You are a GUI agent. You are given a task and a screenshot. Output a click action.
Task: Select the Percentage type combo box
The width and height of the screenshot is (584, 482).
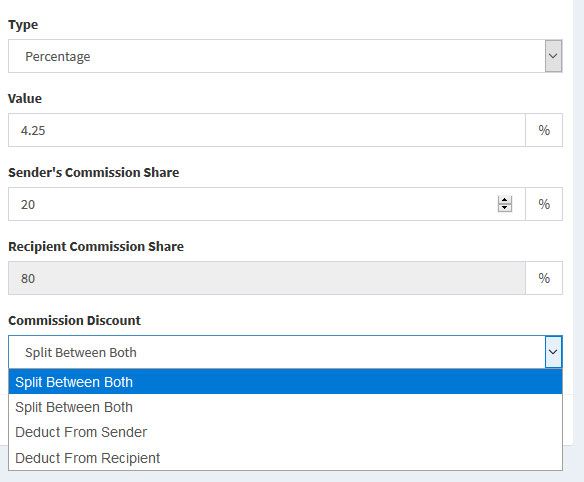click(285, 56)
